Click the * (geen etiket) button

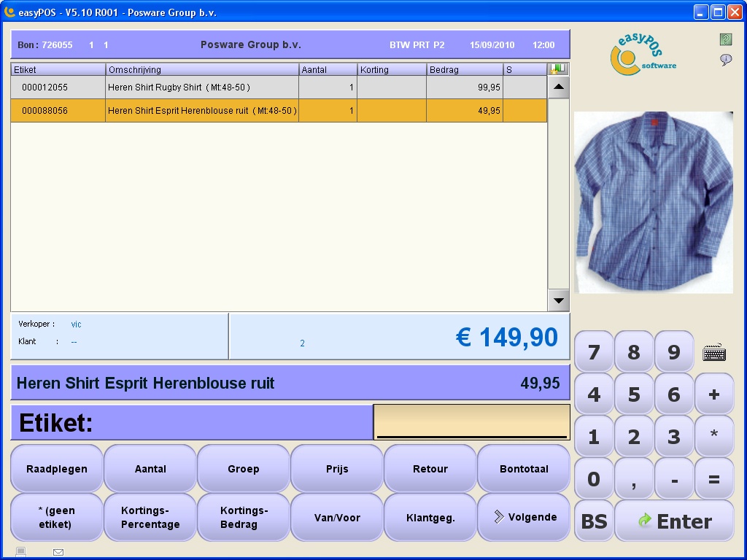[57, 517]
